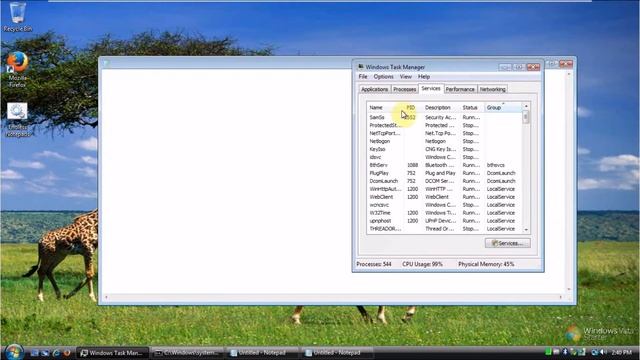Open the Options menu in Task Manager
This screenshot has width=640, height=360.
point(383,77)
